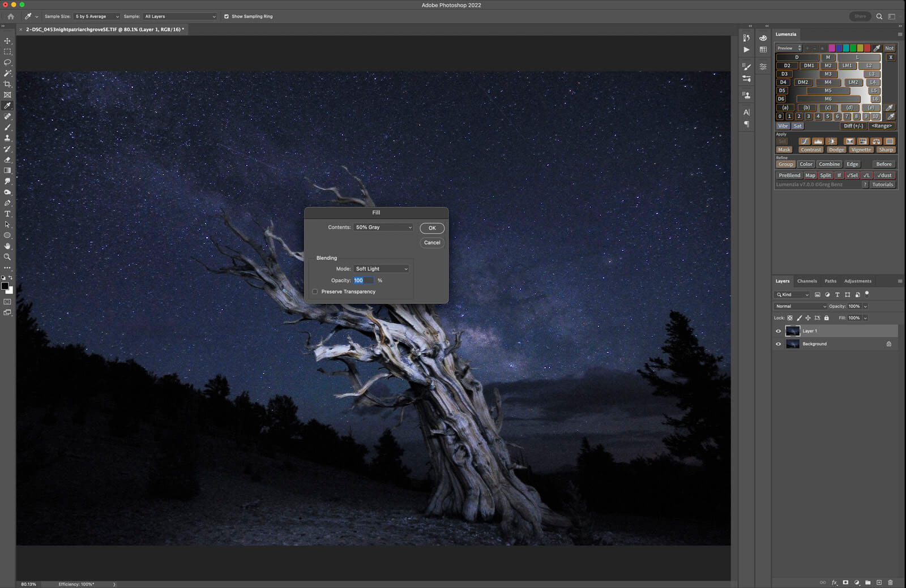Viewport: 906px width, 588px height.
Task: Expand the Soft Light blending Mode dropdown
Action: [381, 269]
